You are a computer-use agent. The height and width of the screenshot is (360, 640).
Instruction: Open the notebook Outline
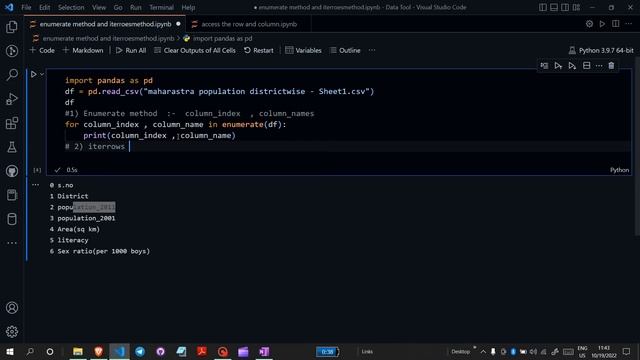tap(345, 50)
